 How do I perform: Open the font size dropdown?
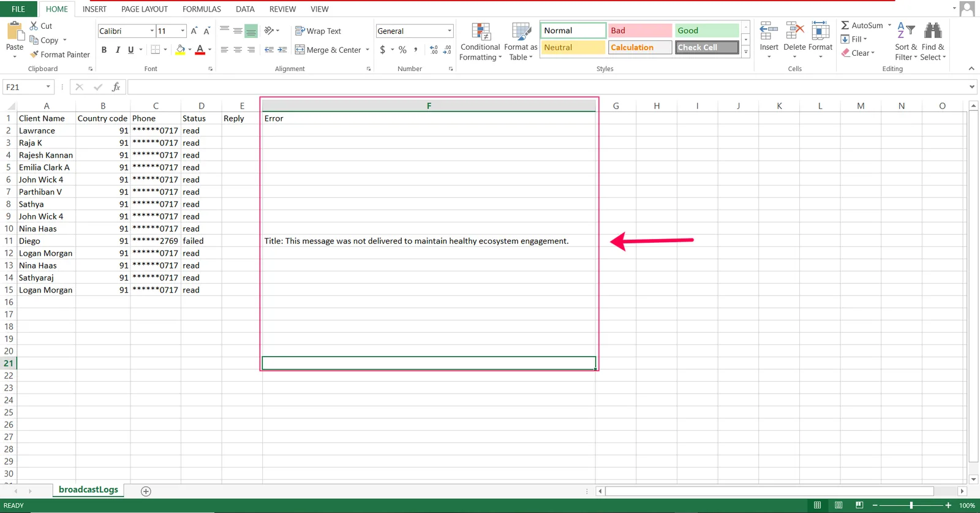183,31
